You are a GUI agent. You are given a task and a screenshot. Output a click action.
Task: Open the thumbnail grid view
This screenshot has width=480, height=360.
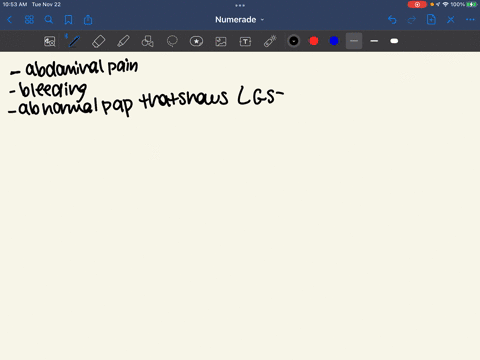pos(29,20)
